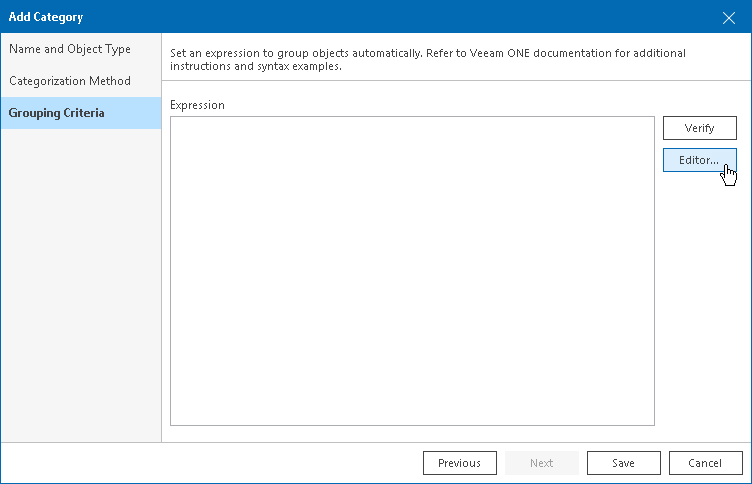Launch Editor... to build an expression

[700, 160]
